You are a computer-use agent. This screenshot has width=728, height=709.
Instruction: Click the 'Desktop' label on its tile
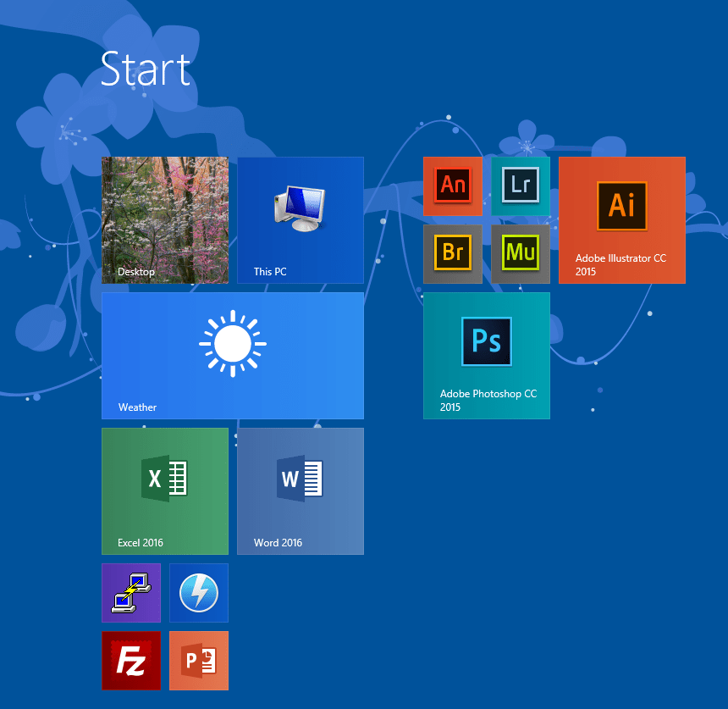coord(135,272)
